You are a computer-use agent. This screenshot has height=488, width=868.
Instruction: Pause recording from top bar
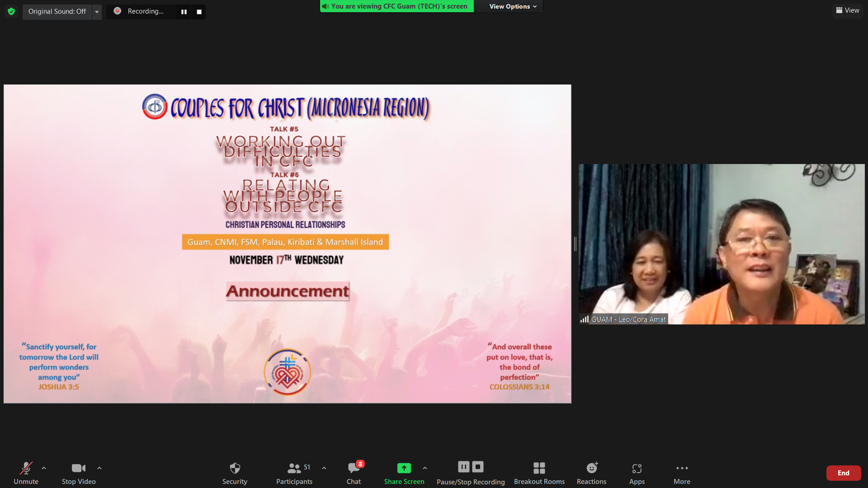pyautogui.click(x=184, y=12)
